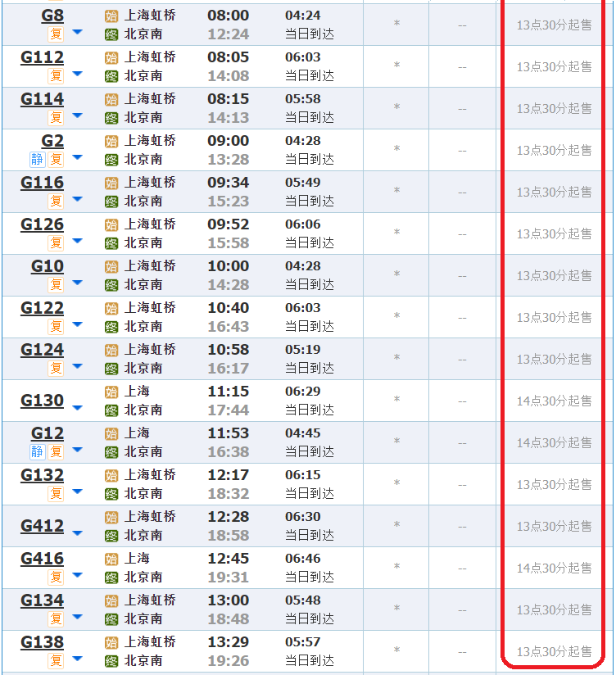Click the 始 origin icon in G130 row

click(x=111, y=392)
